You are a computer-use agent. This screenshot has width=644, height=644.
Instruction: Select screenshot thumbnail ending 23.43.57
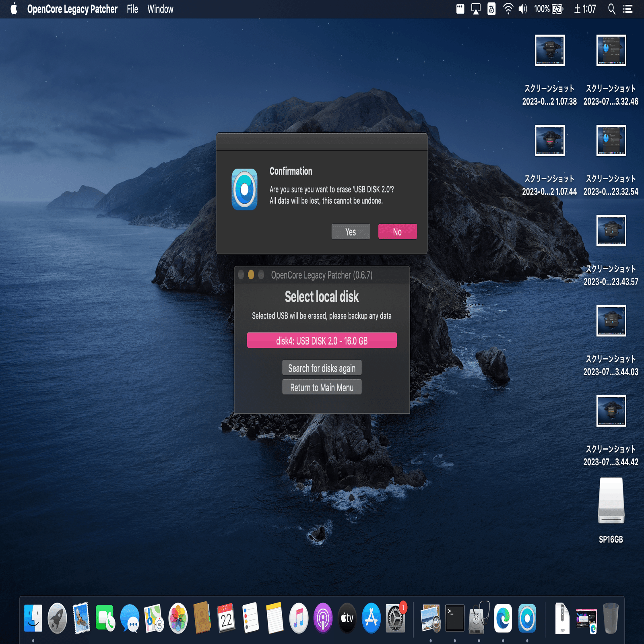point(611,231)
